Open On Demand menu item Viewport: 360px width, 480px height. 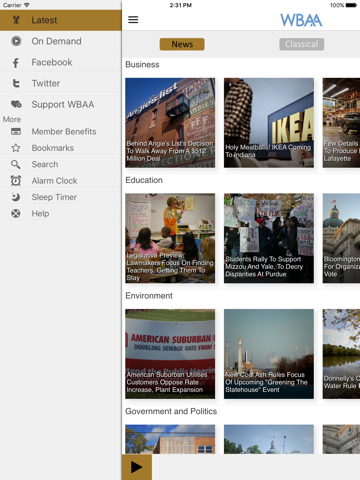pyautogui.click(x=61, y=41)
